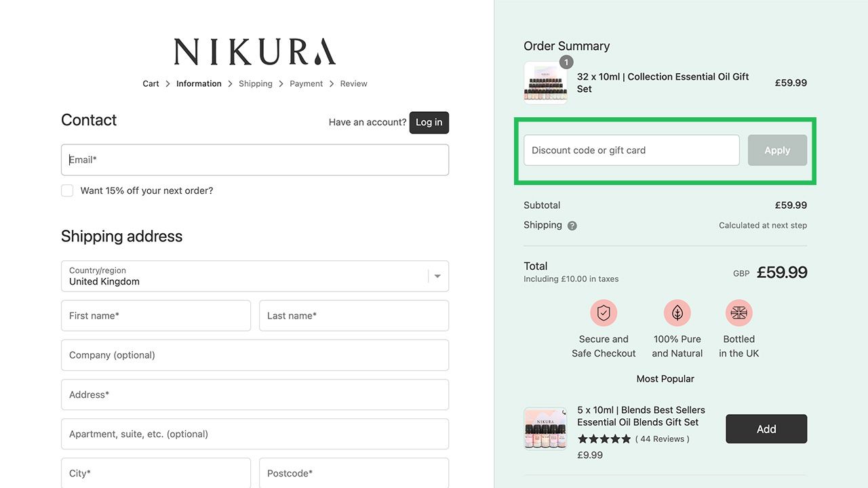The image size is (868, 488).
Task: Click the Subtotal label
Action: [x=542, y=205]
